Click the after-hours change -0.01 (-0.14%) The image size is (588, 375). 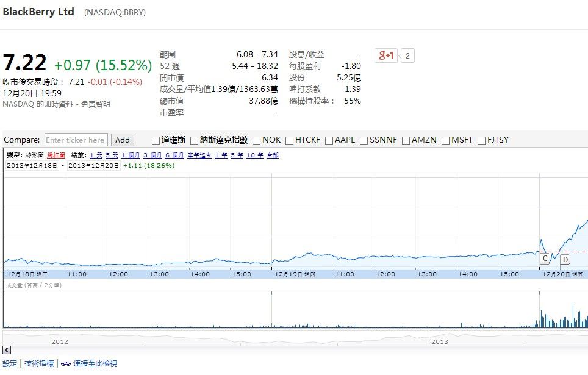(115, 82)
